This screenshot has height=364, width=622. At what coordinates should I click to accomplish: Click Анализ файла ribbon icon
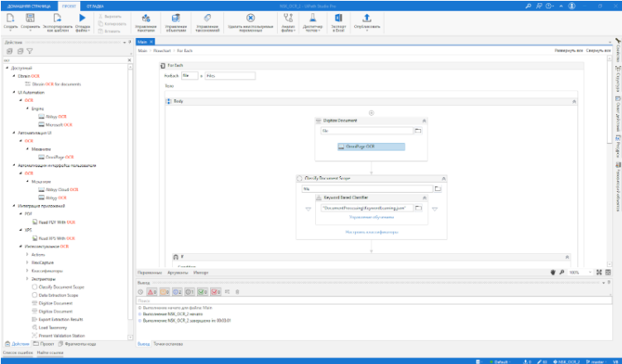tap(289, 18)
